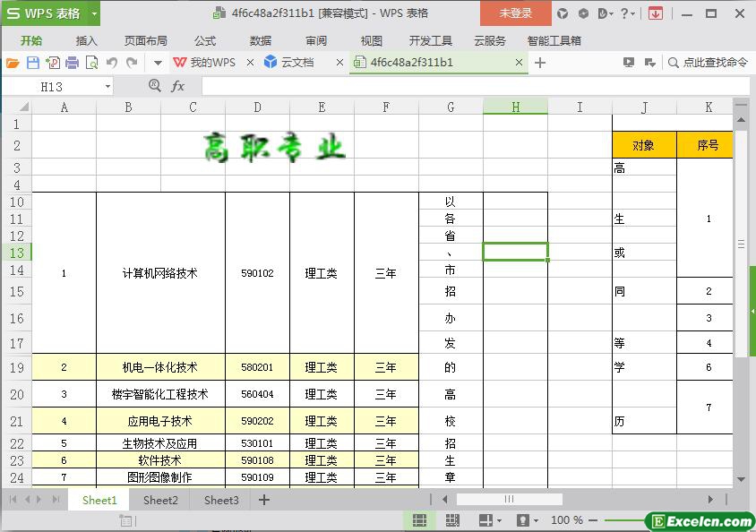The image size is (756, 532).
Task: Expand the Name Box dropdown arrow
Action: coord(107,86)
